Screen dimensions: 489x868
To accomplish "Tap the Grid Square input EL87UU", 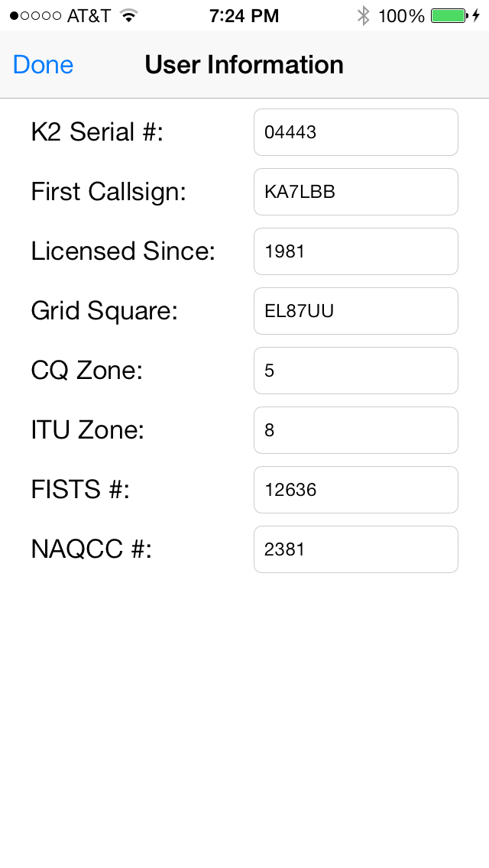I will click(356, 311).
